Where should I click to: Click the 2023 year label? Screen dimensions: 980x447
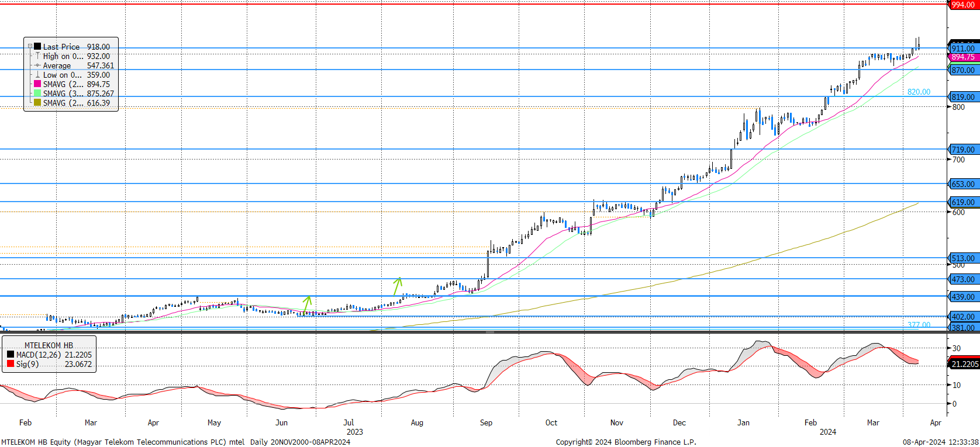pos(355,432)
